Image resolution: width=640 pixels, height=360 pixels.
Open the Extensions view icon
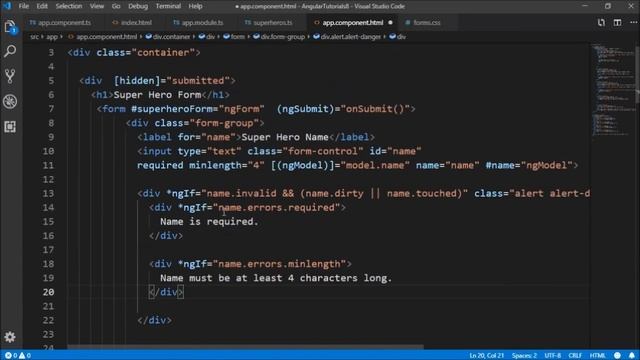[10, 127]
